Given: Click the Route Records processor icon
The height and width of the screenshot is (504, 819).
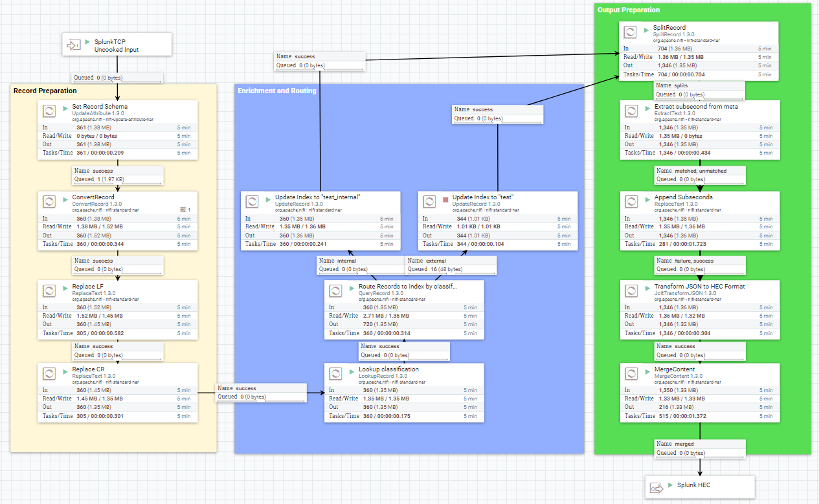Looking at the screenshot, I should [x=335, y=290].
